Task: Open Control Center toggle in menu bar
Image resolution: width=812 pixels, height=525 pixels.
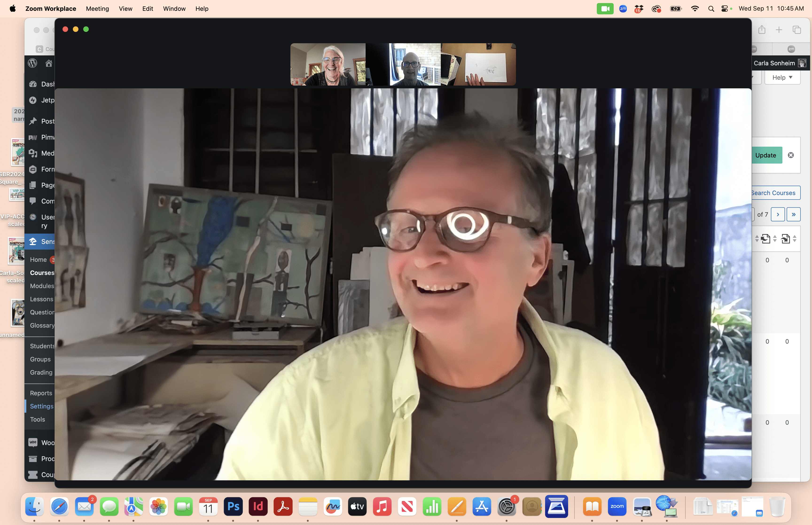Action: tap(724, 9)
